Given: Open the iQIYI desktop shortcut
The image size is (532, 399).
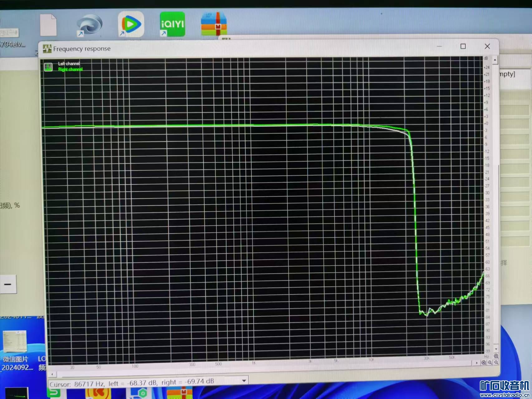Looking at the screenshot, I should click(172, 24).
